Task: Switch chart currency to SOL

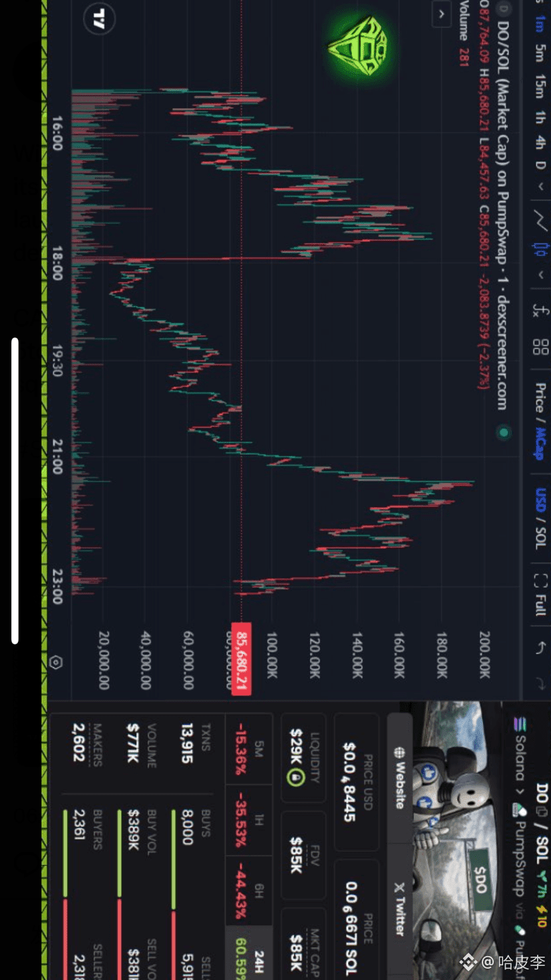Action: 540,538
